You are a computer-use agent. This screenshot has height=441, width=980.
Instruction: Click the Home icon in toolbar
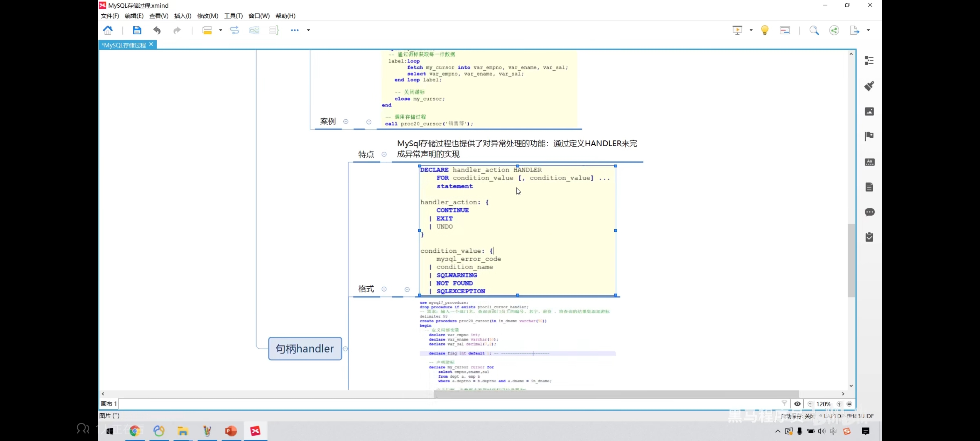[108, 30]
